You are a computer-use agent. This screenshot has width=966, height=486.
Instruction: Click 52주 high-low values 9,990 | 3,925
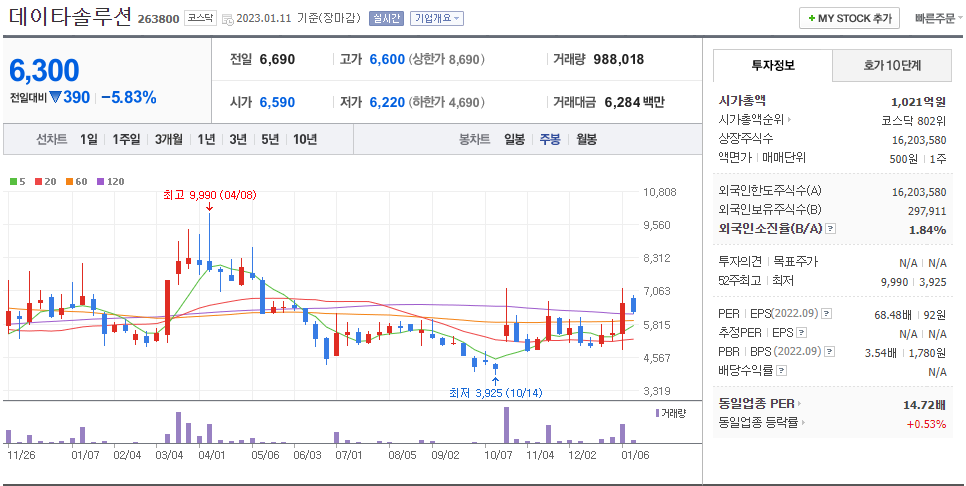click(x=914, y=282)
